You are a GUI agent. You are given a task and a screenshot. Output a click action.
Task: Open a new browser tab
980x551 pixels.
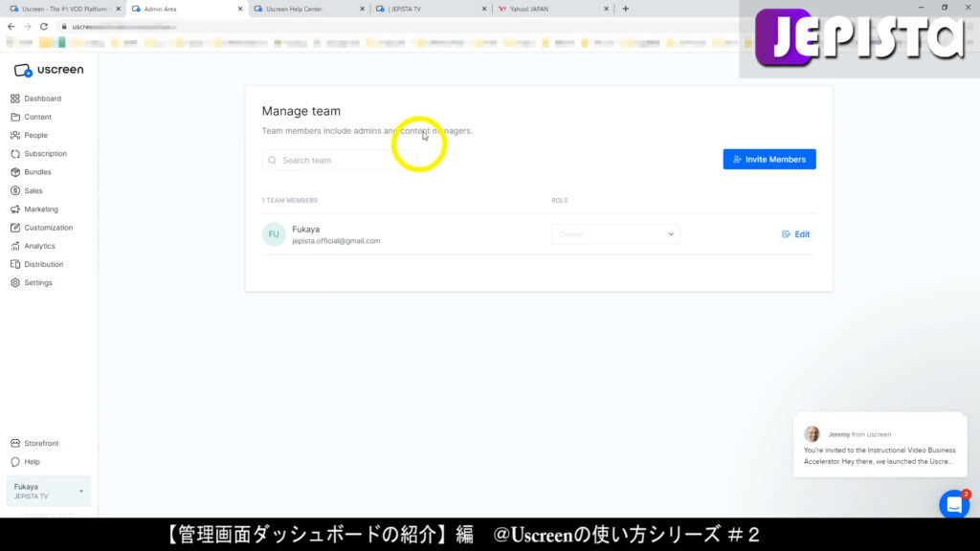coord(626,9)
